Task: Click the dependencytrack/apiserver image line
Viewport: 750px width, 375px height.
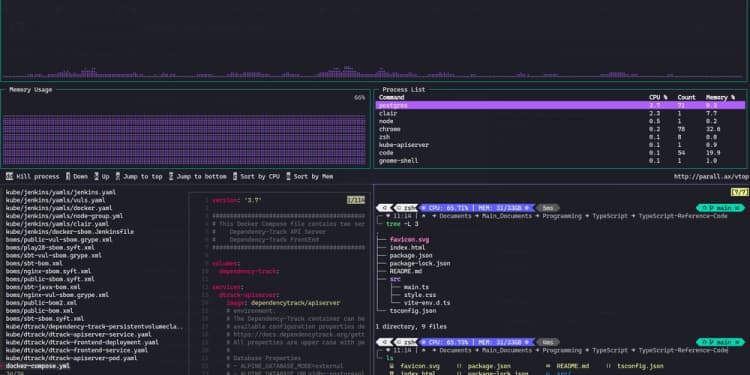Action: point(283,303)
